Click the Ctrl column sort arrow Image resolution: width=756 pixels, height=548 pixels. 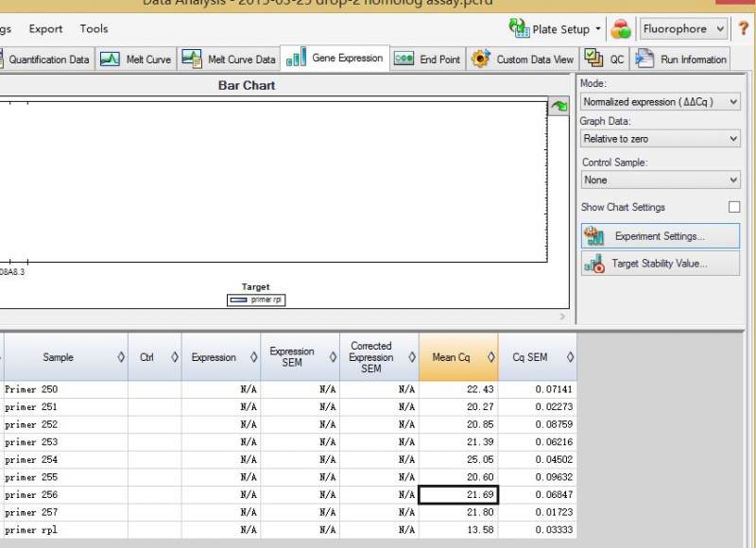click(175, 357)
